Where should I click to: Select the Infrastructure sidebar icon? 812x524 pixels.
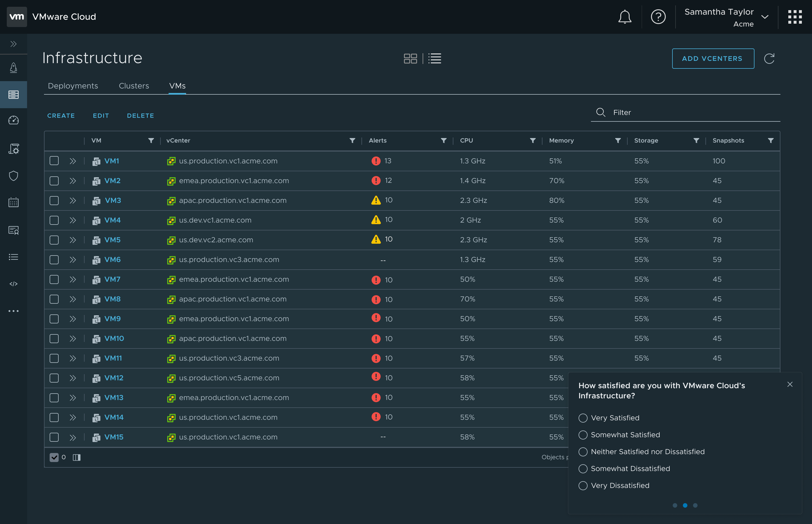point(13,95)
